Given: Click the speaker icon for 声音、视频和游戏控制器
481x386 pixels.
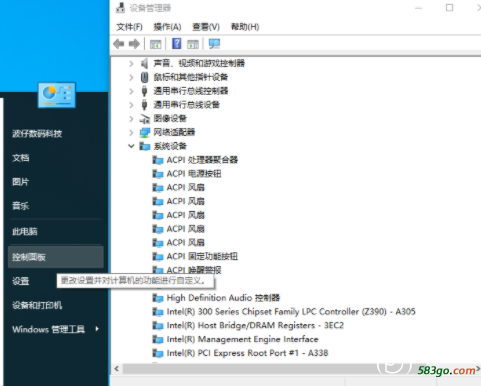Looking at the screenshot, I should [144, 63].
